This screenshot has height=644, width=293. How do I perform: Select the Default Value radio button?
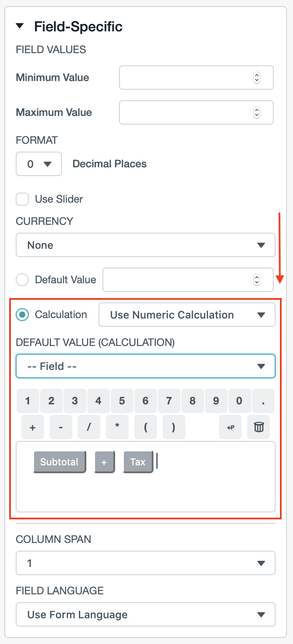tap(22, 279)
